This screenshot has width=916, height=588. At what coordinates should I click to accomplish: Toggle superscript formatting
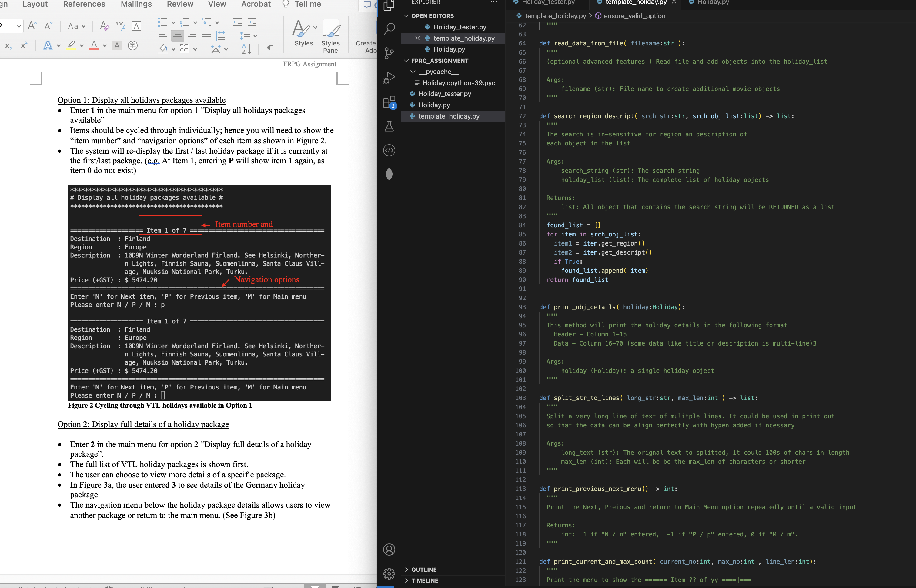tap(24, 46)
